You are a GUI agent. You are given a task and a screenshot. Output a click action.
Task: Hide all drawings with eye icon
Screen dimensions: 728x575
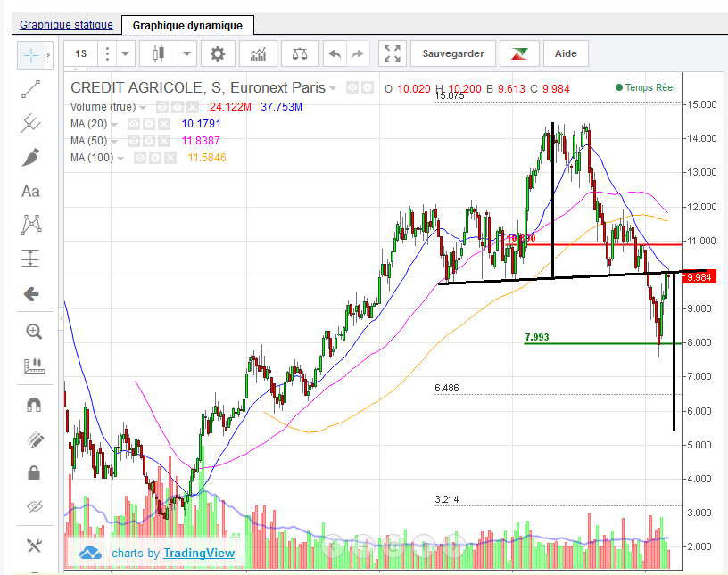tap(34, 507)
